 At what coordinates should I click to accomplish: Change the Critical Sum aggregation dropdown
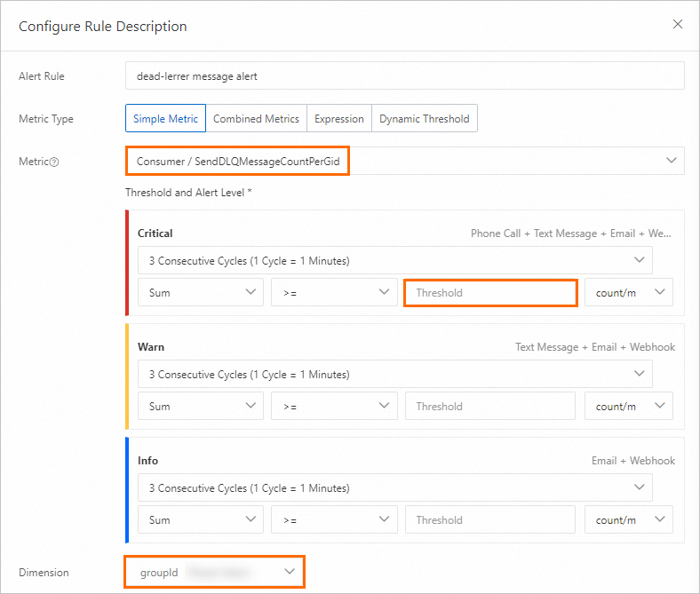[200, 293]
